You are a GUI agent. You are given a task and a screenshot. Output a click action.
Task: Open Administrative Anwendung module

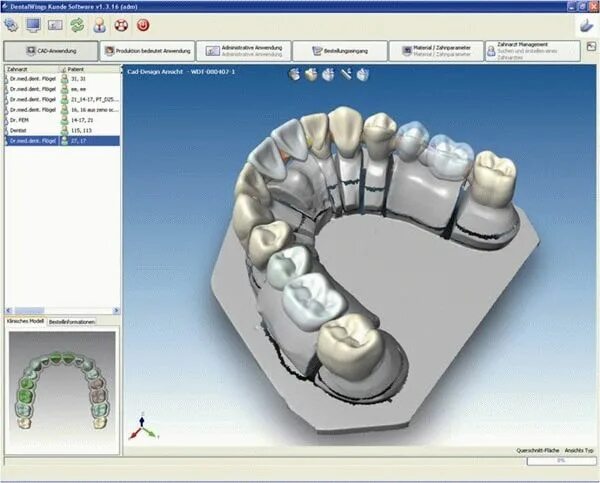[x=244, y=51]
